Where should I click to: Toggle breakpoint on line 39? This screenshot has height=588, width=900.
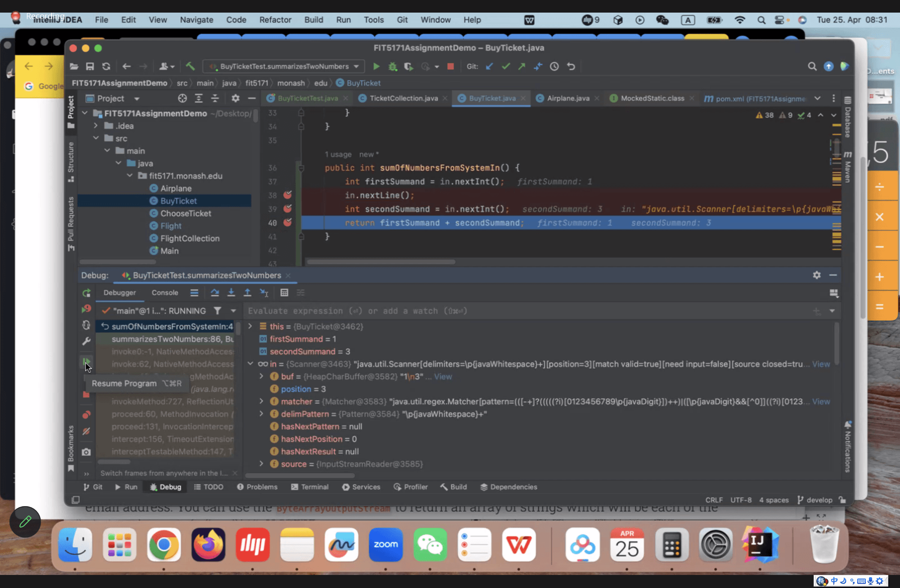click(288, 209)
